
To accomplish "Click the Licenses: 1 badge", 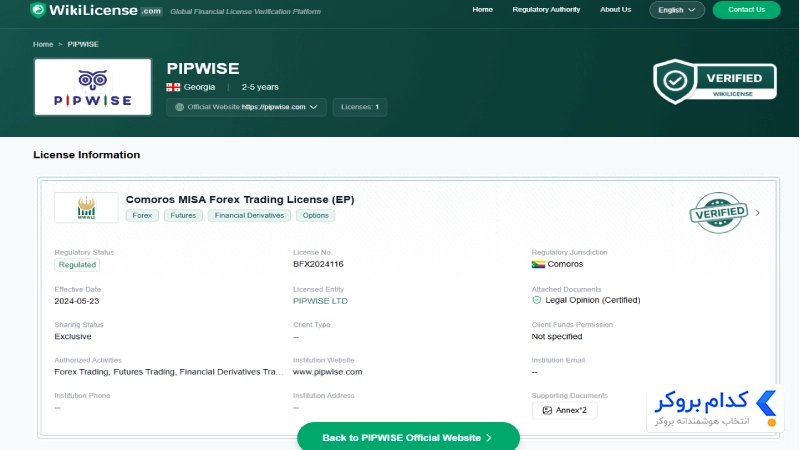I will pyautogui.click(x=360, y=107).
